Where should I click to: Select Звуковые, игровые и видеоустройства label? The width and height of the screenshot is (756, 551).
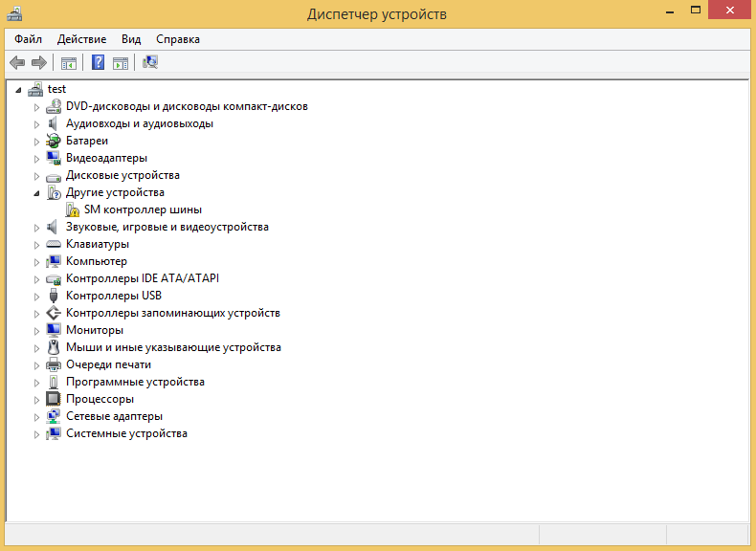[167, 227]
